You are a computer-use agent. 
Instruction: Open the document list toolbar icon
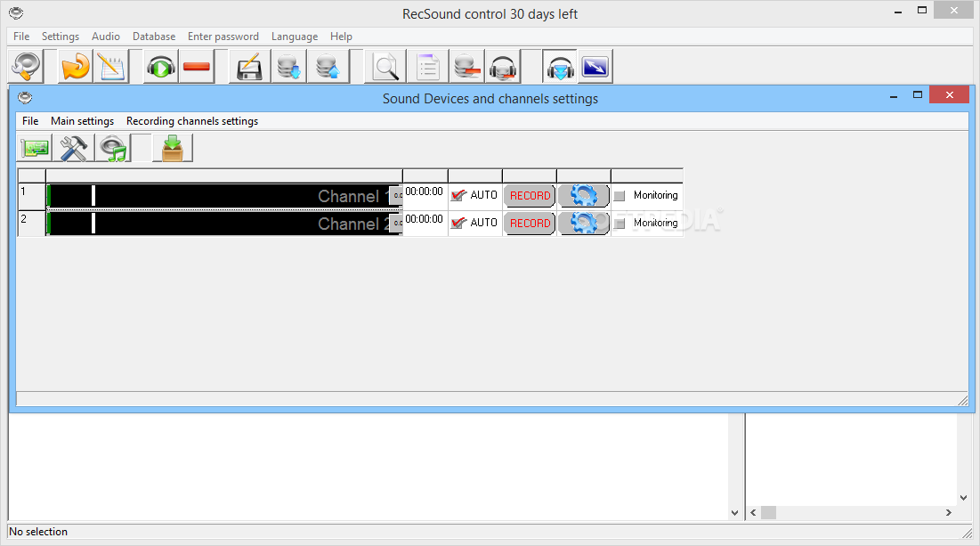[428, 66]
